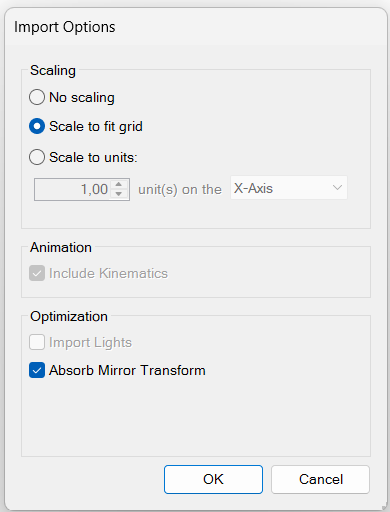Click the Import Options title bar
Image resolution: width=390 pixels, height=512 pixels.
pyautogui.click(x=195, y=27)
